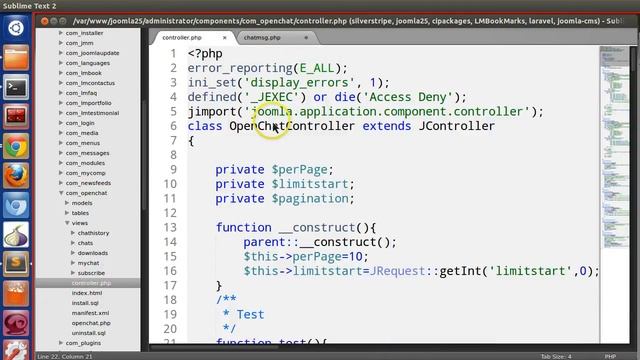Click the window title path text
Viewport: 640px width, 360px height.
347,21
